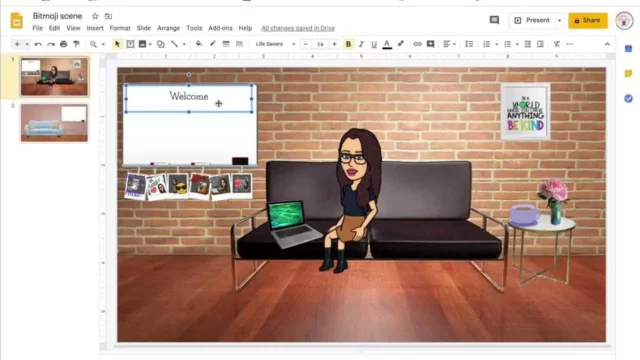Open the comment history icon
The height and width of the screenshot is (360, 640).
click(x=494, y=20)
